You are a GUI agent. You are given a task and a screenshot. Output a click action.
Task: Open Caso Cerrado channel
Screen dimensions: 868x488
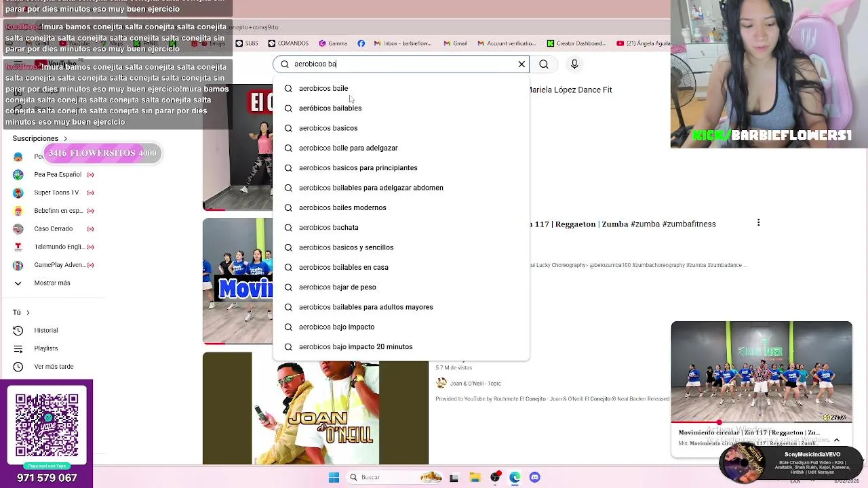pos(54,228)
